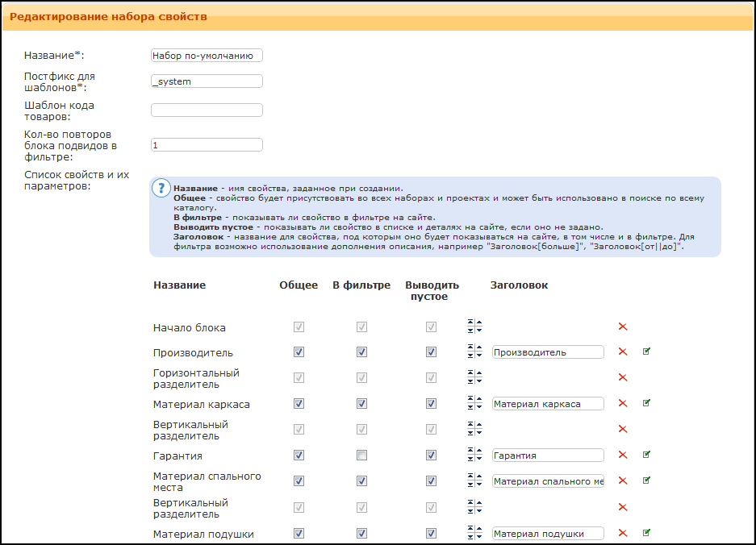Focus the Название field with Набор по-умолчанию

[207, 56]
